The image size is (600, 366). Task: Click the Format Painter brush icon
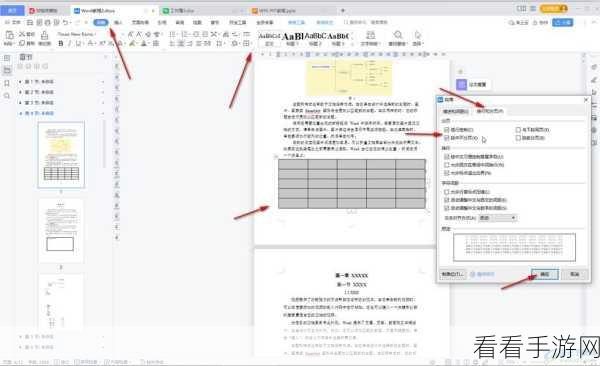point(44,36)
